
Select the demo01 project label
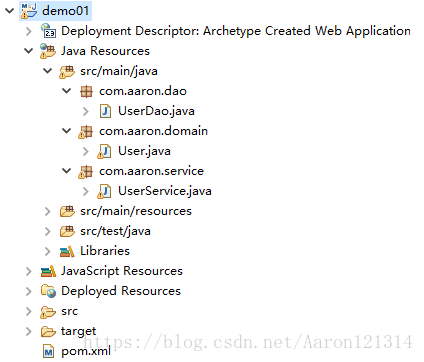[x=66, y=11]
